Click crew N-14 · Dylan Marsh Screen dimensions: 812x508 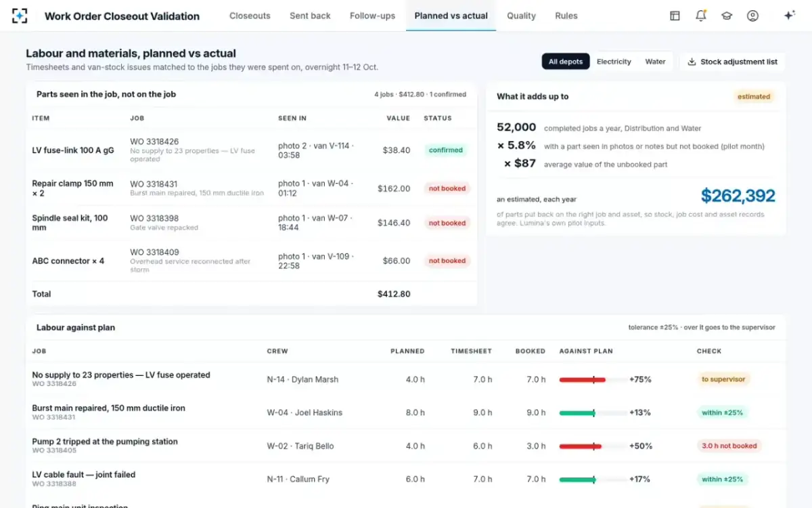[x=302, y=380]
